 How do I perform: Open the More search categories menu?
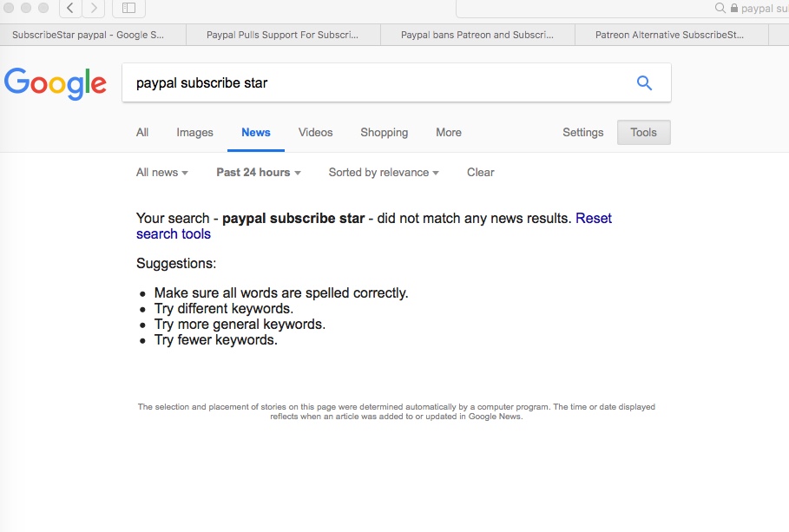448,133
